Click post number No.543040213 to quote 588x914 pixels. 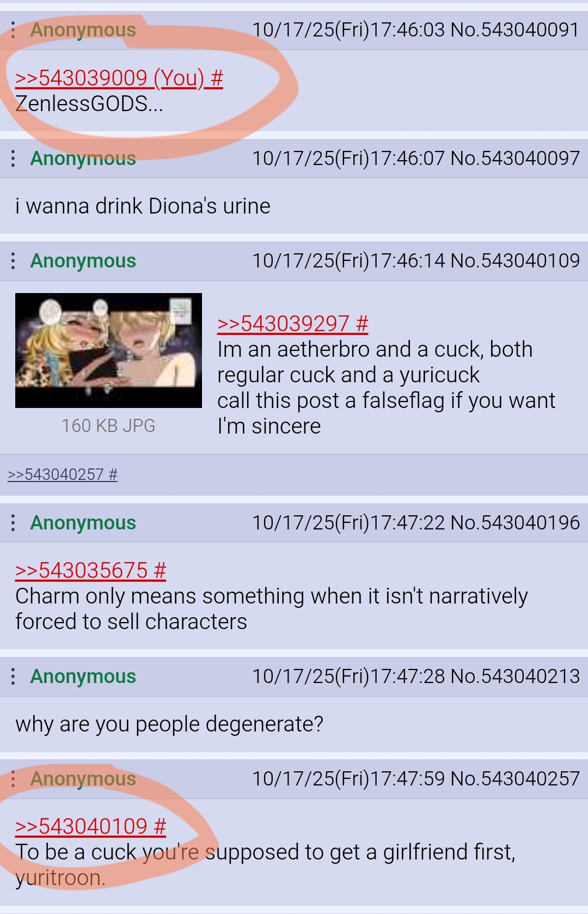tap(515, 677)
